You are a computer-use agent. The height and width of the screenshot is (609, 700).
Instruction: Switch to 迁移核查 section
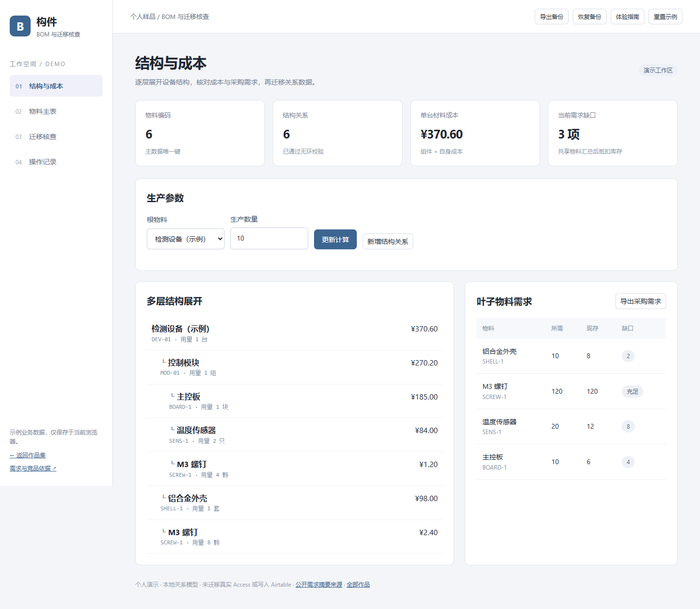pos(56,137)
